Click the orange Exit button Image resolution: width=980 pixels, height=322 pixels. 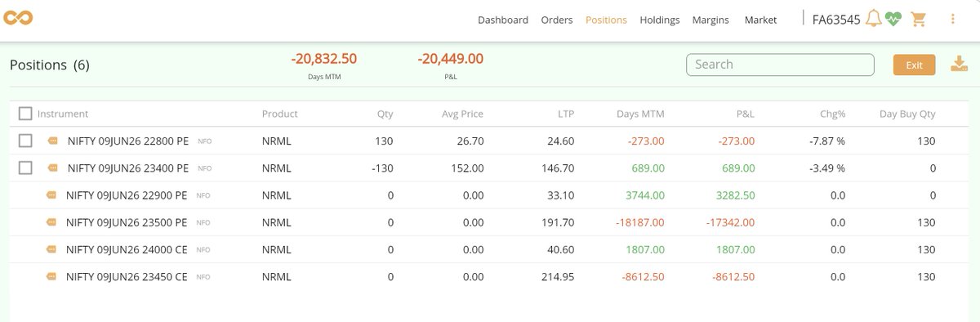pos(914,65)
